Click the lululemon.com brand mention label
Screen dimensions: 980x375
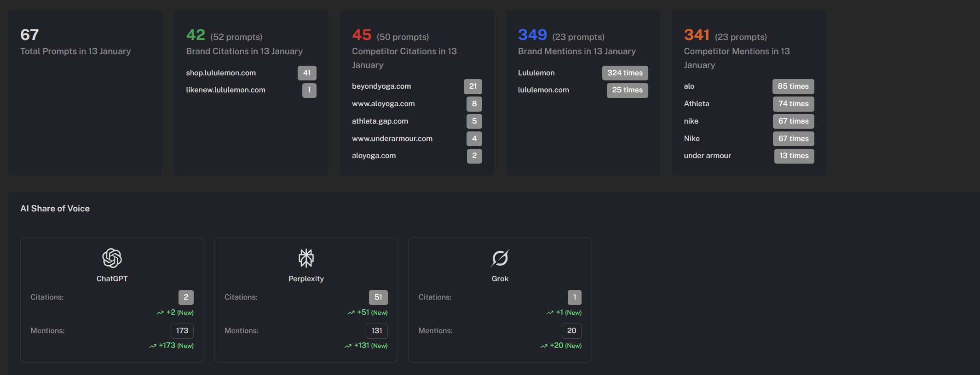click(543, 90)
